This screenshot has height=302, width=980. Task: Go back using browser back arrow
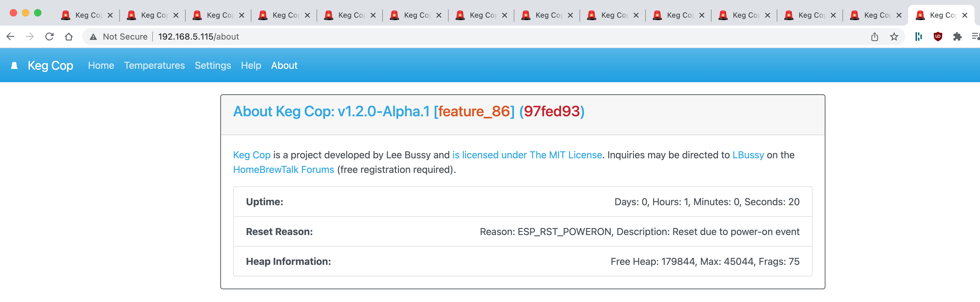pos(10,37)
